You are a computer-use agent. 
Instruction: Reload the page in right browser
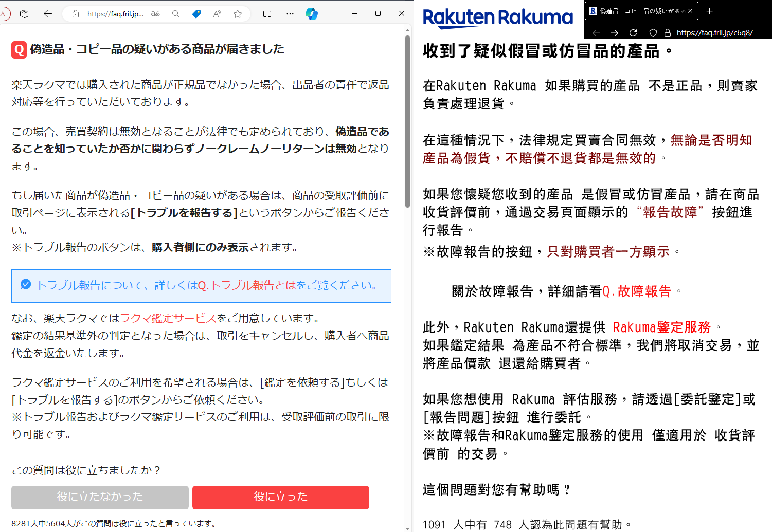point(633,33)
